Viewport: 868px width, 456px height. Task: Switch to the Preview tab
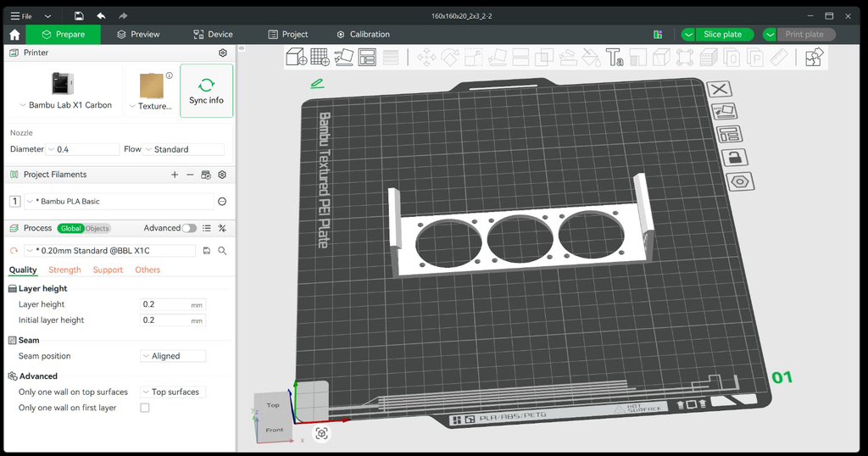tap(138, 34)
